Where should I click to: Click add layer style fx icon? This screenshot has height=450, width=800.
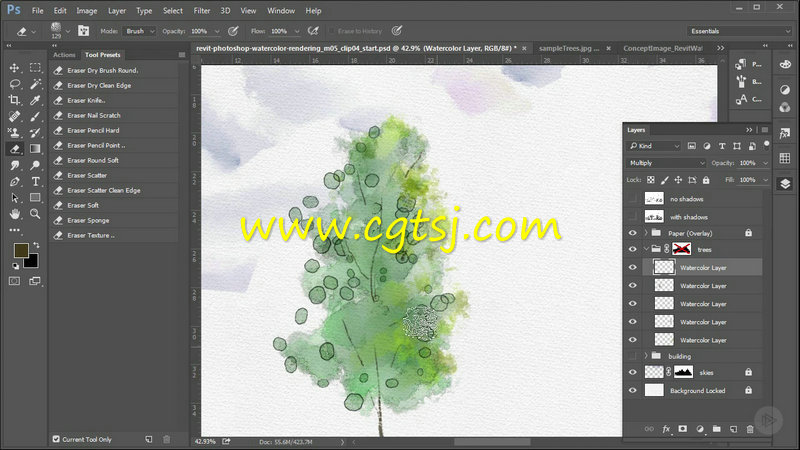(666, 429)
